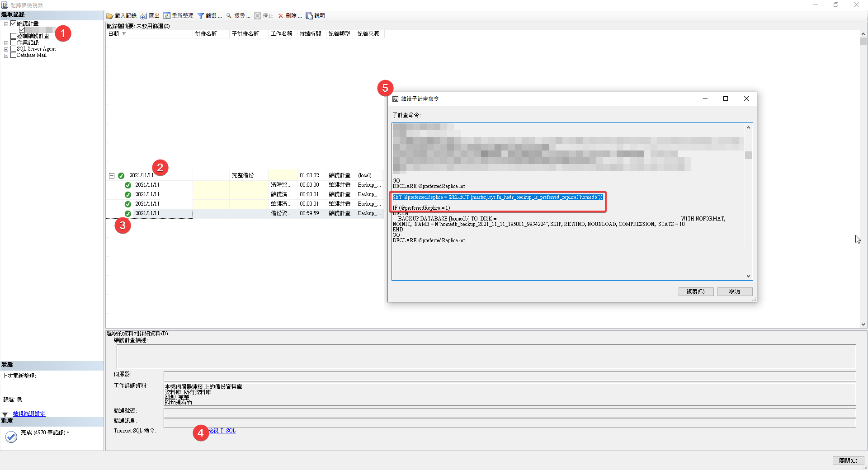This screenshot has height=470, width=868.
Task: Click the 停止 (Stop) toolbar icon
Action: tap(258, 16)
